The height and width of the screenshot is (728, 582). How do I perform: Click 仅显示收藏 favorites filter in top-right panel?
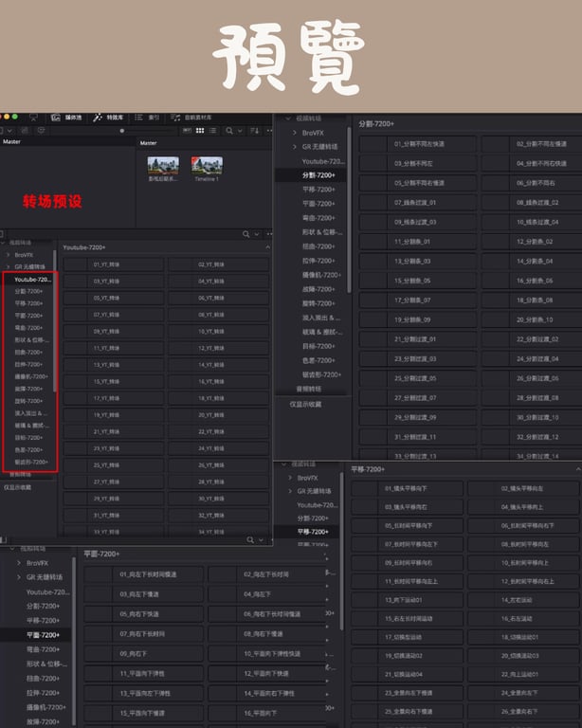(x=305, y=405)
